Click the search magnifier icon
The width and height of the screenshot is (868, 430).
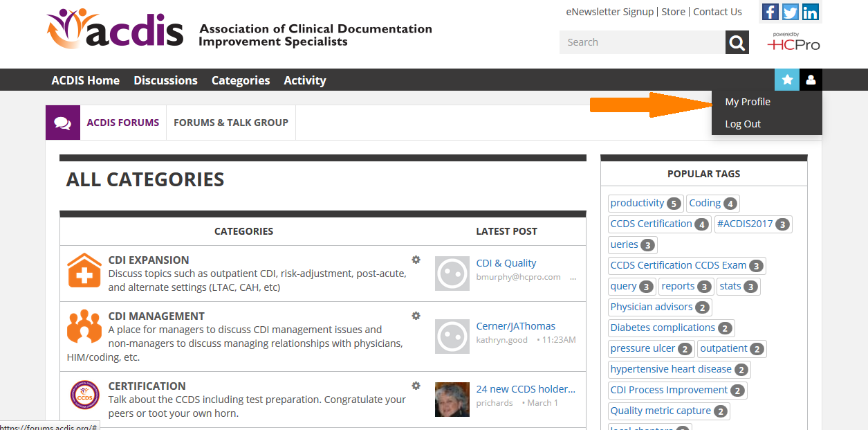(x=736, y=42)
